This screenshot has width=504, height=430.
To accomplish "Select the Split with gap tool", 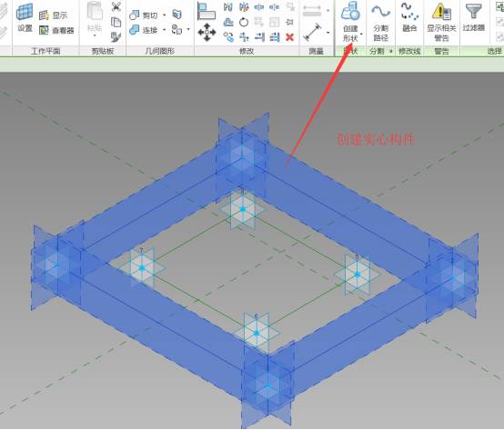I will pyautogui.click(x=274, y=6).
